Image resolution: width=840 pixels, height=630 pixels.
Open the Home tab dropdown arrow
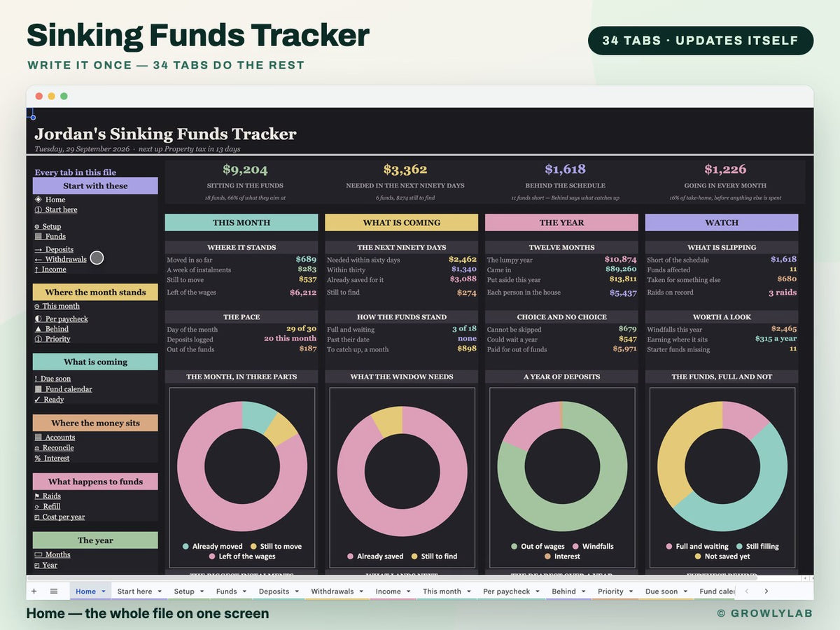click(x=104, y=591)
